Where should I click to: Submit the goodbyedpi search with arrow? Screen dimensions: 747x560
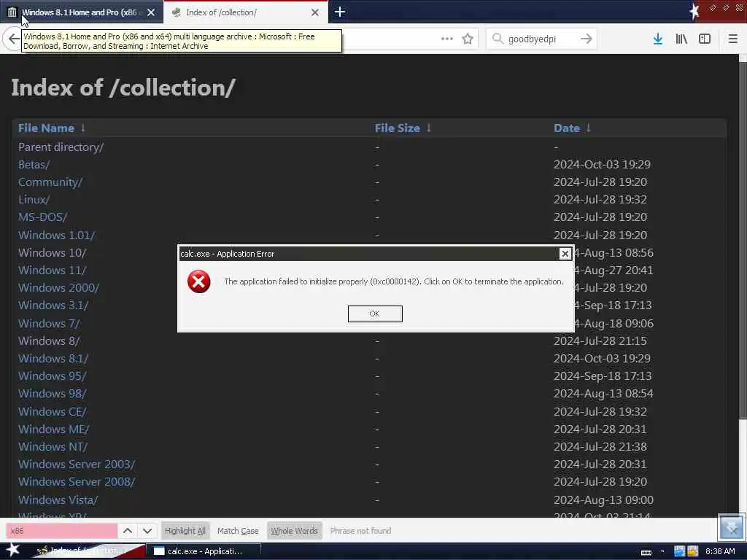pos(586,39)
